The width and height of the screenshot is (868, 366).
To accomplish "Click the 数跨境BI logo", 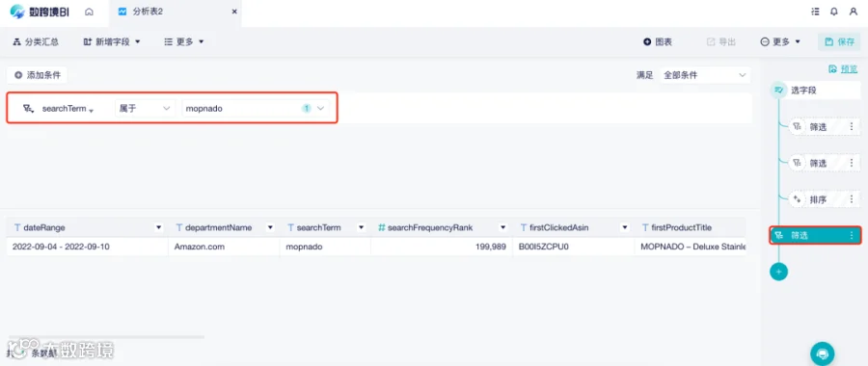I will [x=40, y=12].
